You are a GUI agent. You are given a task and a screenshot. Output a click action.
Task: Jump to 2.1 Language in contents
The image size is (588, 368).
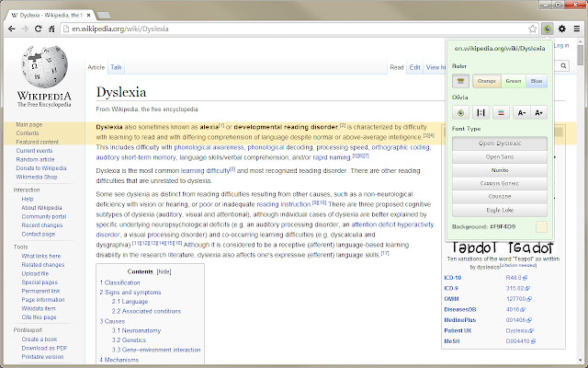point(130,302)
